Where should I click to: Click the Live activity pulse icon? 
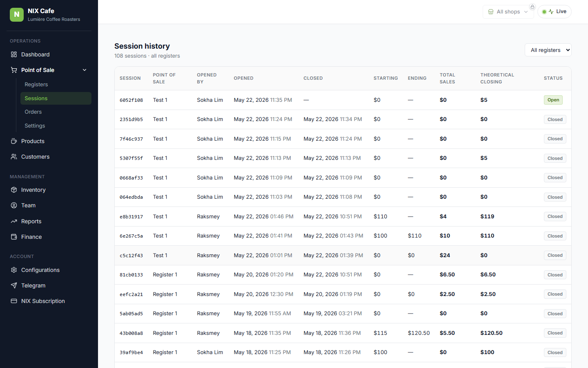tap(551, 11)
